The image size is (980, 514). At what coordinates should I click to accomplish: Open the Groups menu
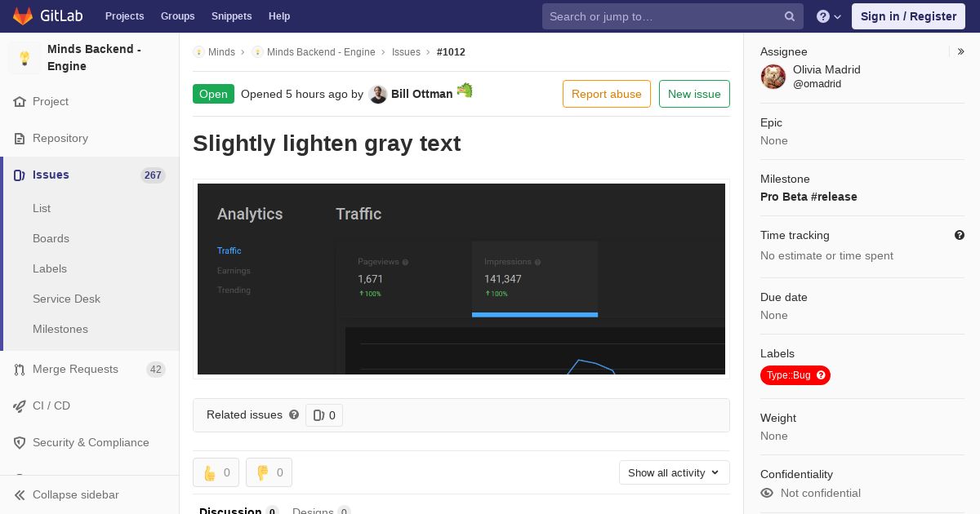177,16
